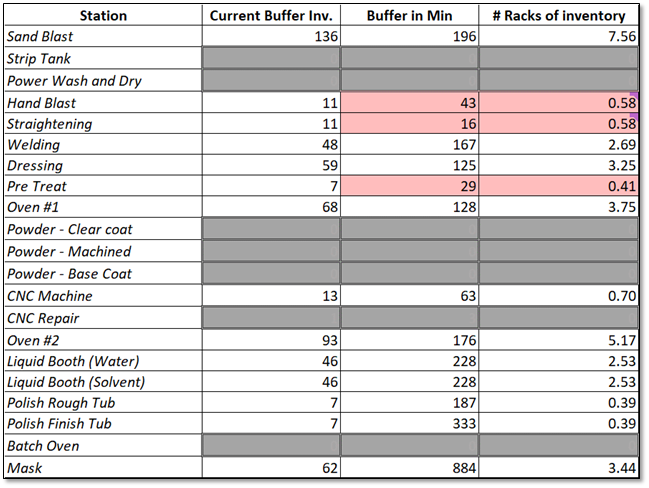649x488 pixels.
Task: Click the Welding station name cell
Action: pyautogui.click(x=102, y=146)
